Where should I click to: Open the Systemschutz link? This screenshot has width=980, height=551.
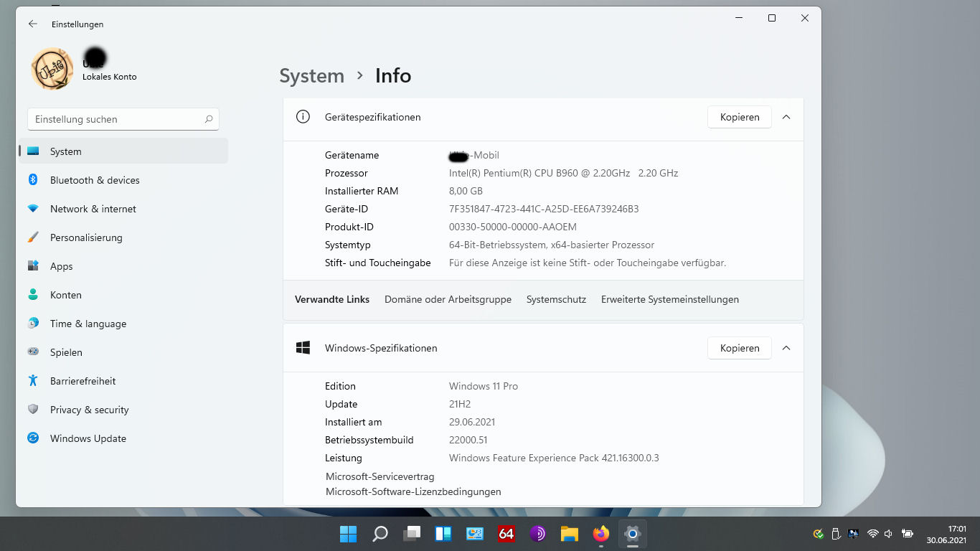click(x=556, y=300)
